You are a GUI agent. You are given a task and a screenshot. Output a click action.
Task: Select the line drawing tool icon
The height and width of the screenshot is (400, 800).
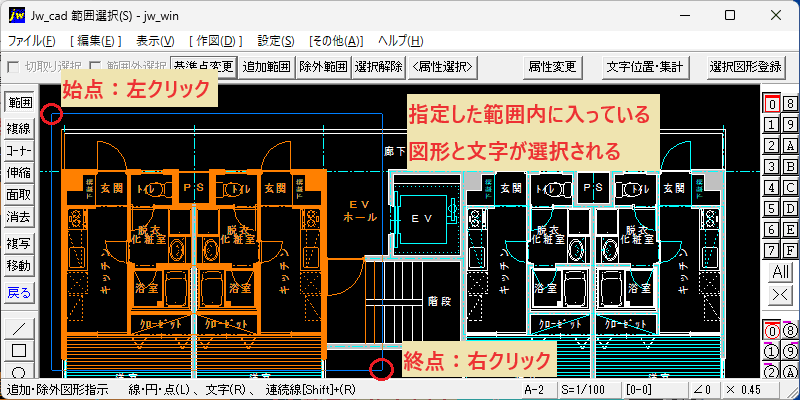(19, 328)
